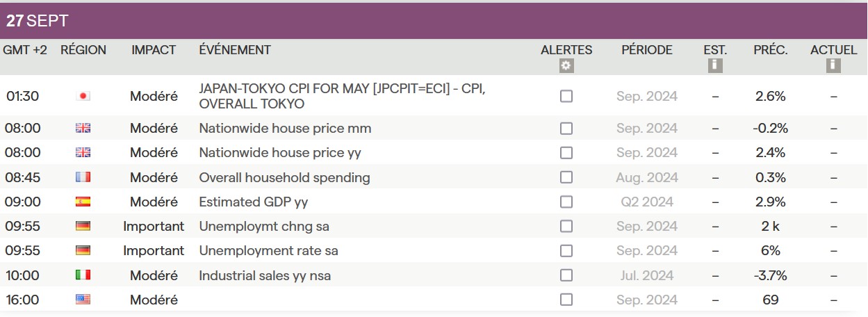868x317 pixels.
Task: Enable alert for Japan-Tokyo CPI event
Action: 566,97
